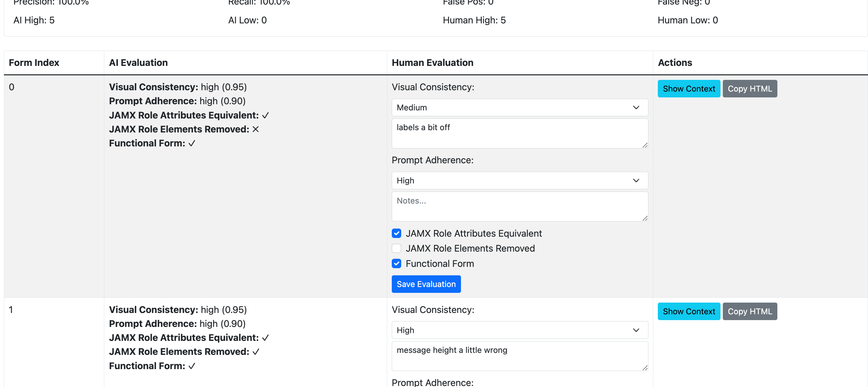Image resolution: width=868 pixels, height=387 pixels.
Task: Click Copy HTML for form 1
Action: pos(749,311)
